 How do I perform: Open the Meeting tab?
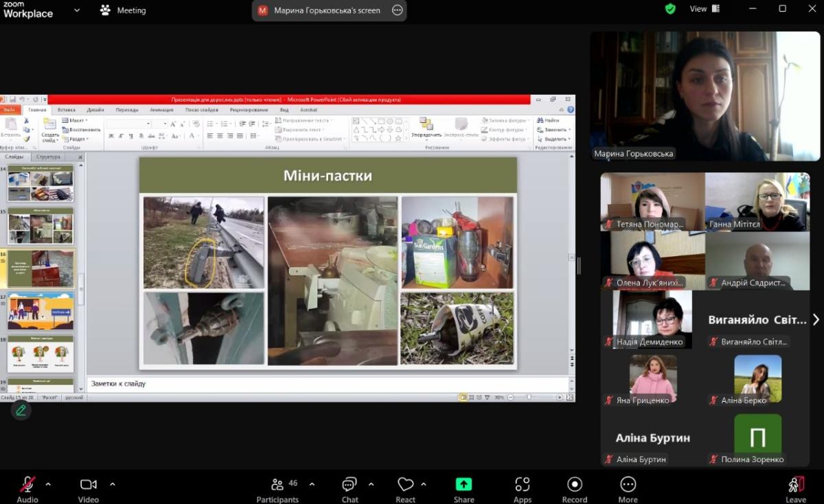click(x=124, y=10)
